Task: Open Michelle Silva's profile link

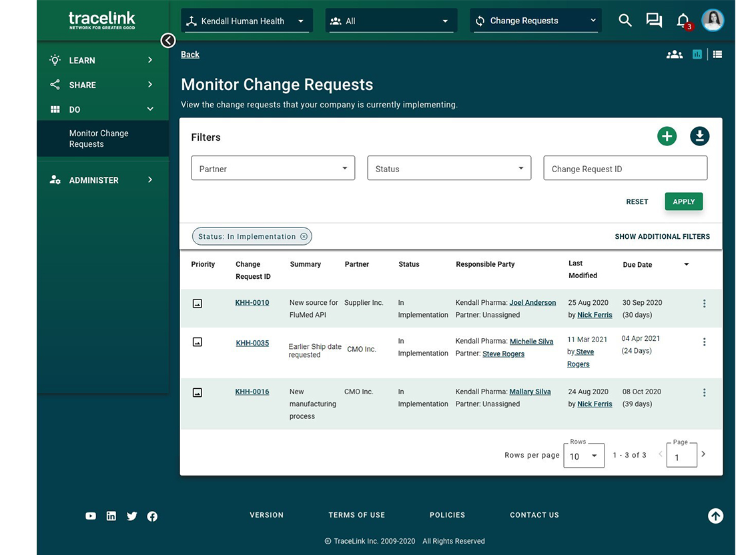Action: pos(531,342)
